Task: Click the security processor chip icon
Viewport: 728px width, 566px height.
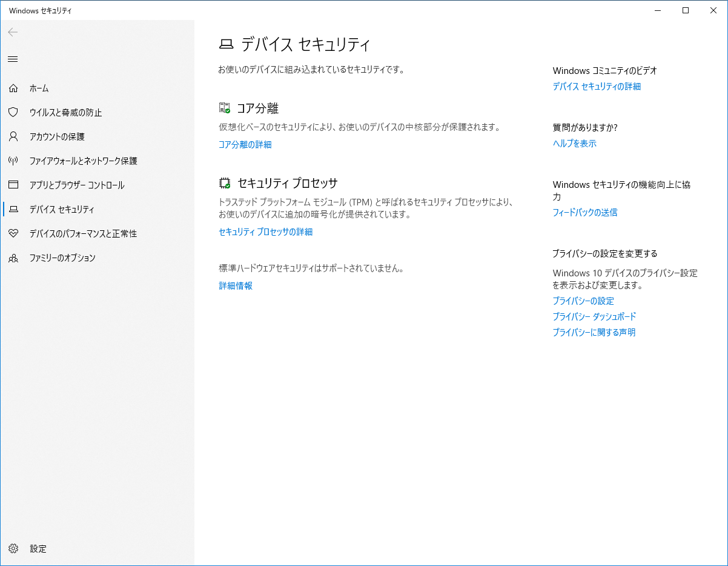Action: click(x=225, y=183)
